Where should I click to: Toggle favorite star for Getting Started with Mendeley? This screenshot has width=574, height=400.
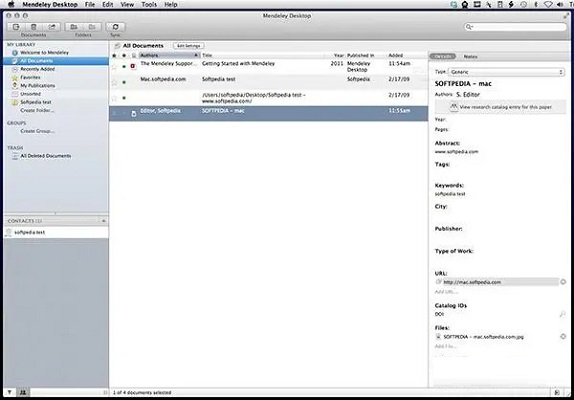pos(114,67)
